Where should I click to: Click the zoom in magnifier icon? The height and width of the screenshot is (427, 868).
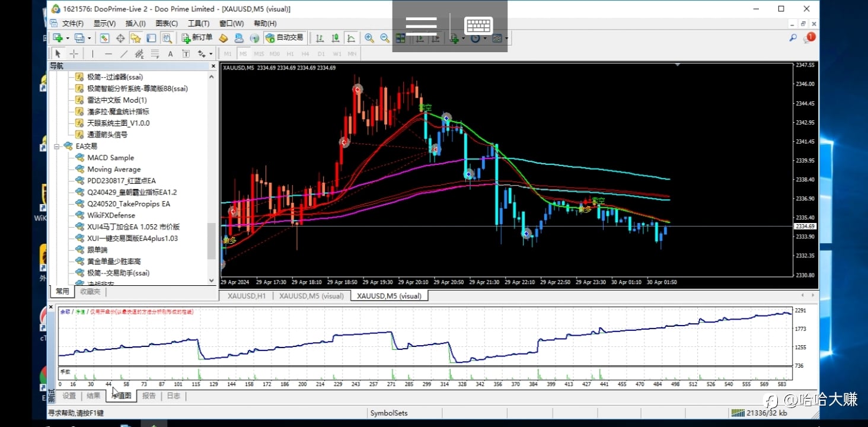point(369,38)
